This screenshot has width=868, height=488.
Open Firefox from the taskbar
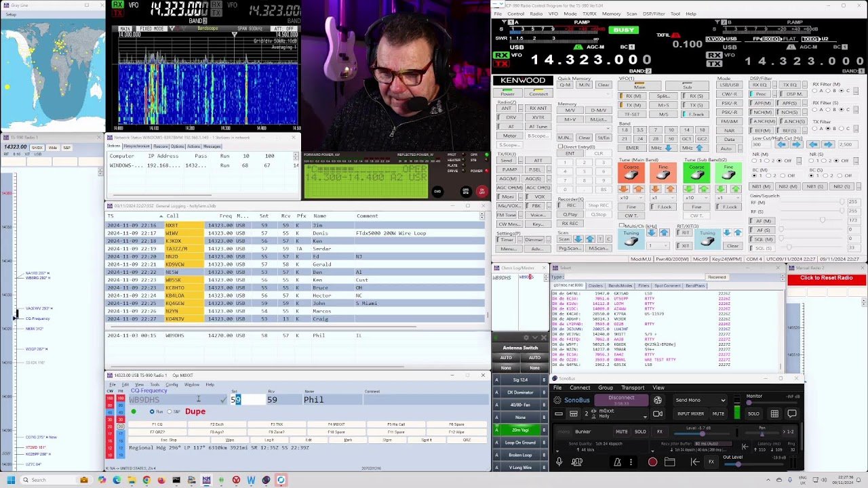click(161, 480)
